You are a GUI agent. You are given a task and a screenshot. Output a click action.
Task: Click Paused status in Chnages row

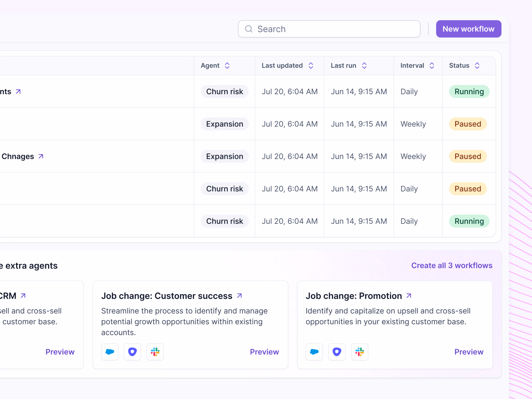point(468,156)
